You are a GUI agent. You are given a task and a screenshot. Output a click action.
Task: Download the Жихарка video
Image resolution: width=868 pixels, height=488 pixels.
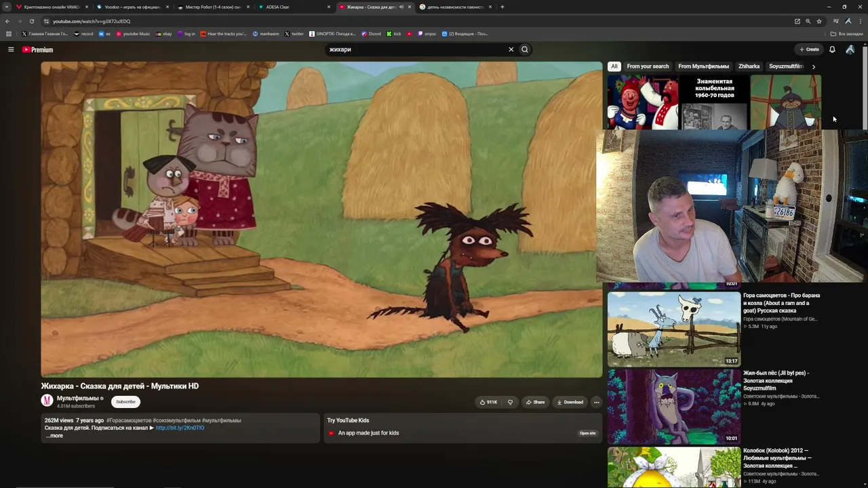pyautogui.click(x=570, y=402)
